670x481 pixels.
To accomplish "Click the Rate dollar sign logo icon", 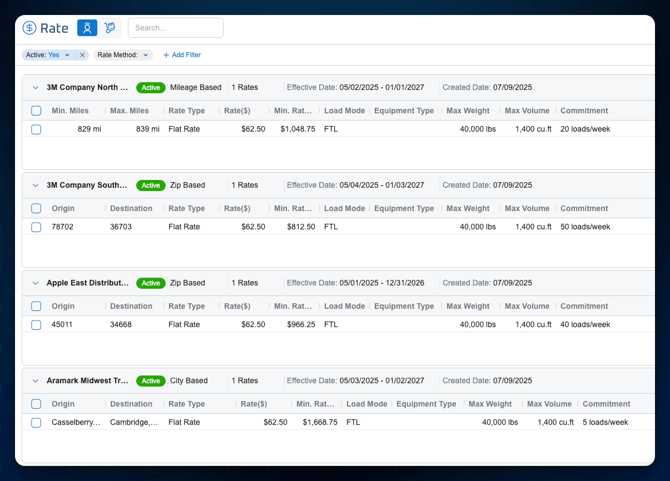I will coord(29,28).
